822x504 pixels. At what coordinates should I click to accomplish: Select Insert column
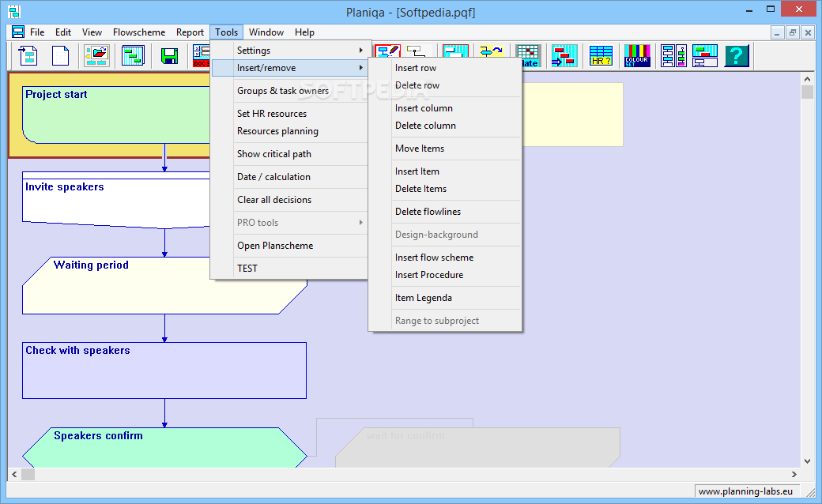tap(446, 108)
